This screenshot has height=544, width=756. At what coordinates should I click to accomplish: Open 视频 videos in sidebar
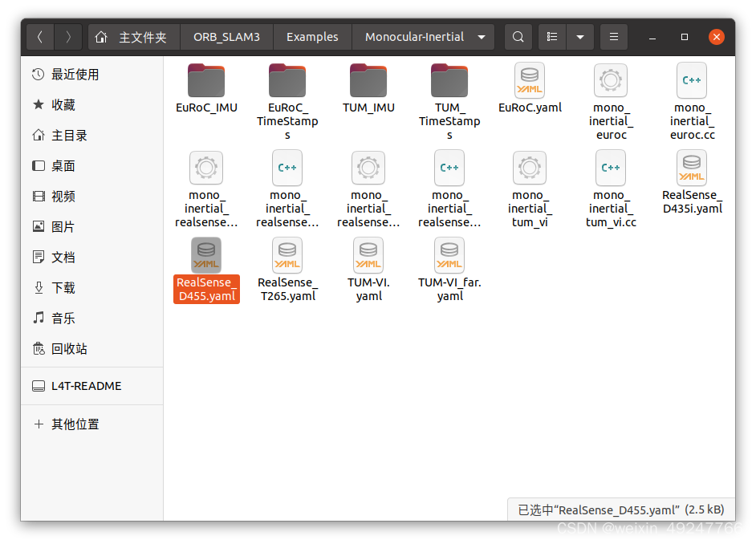92,197
